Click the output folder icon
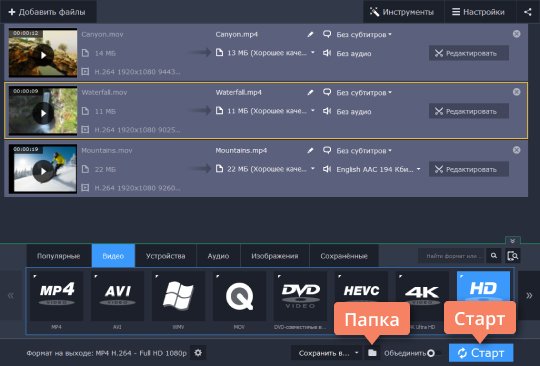The image size is (540, 366). [x=372, y=353]
